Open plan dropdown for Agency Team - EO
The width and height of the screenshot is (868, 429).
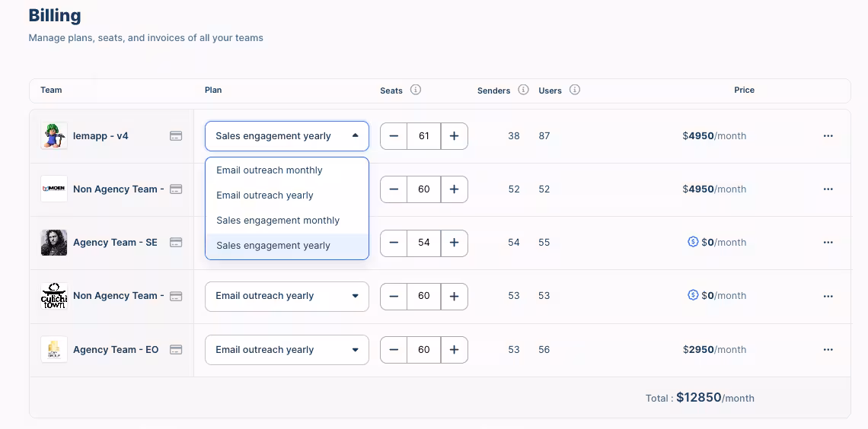[286, 350]
